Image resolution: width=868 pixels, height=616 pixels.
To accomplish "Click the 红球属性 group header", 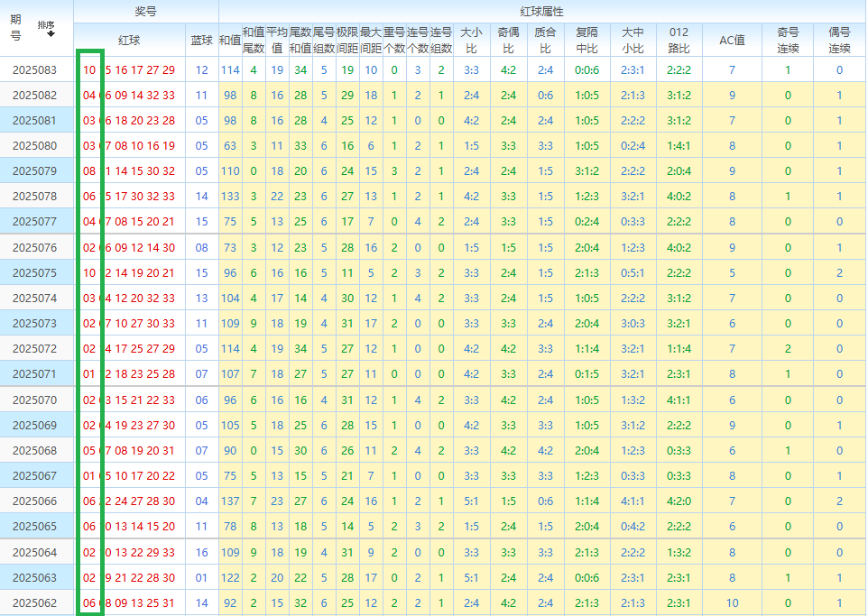I will [541, 12].
